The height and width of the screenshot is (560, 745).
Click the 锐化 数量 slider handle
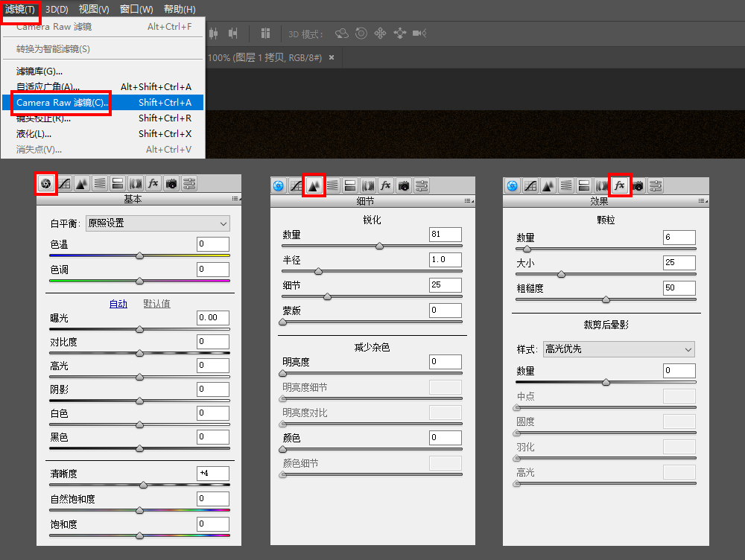click(380, 246)
